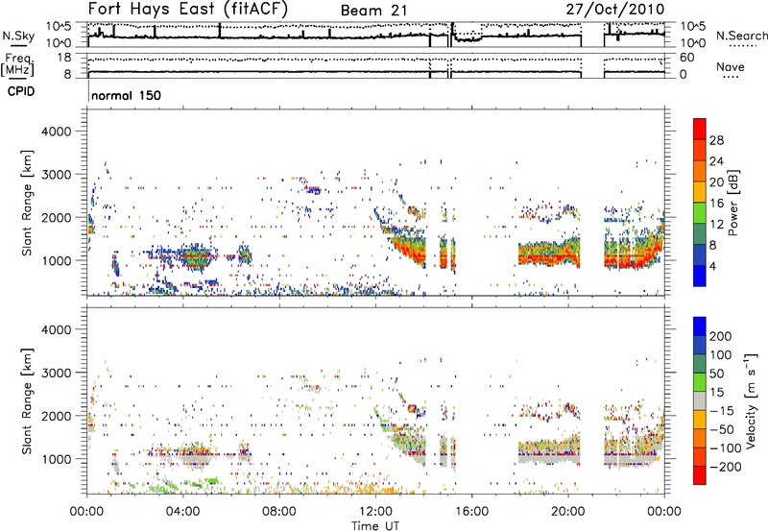768x532 pixels.
Task: Click the '100' label on Velocity colorbar
Action: point(721,355)
